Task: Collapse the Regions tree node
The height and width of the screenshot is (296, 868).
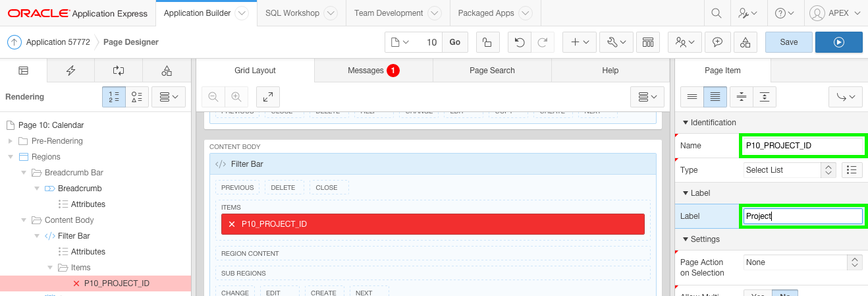Action: click(x=11, y=157)
